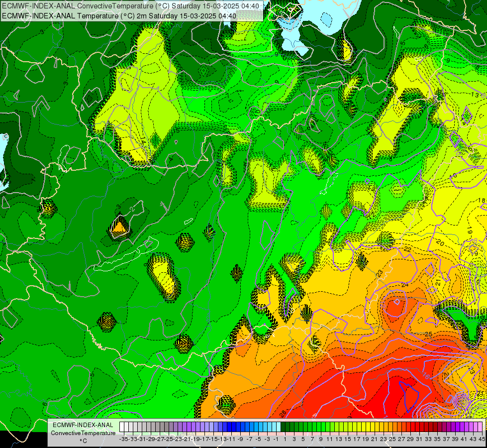Click the orange triangular hotspot in green area
The width and height of the screenshot is (487, 448).
click(x=119, y=227)
